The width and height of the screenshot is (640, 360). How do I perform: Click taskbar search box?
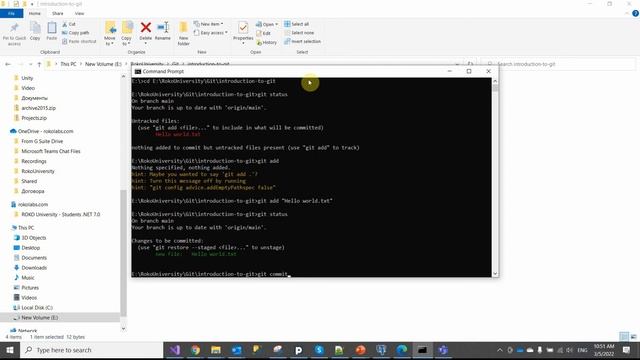(91, 350)
